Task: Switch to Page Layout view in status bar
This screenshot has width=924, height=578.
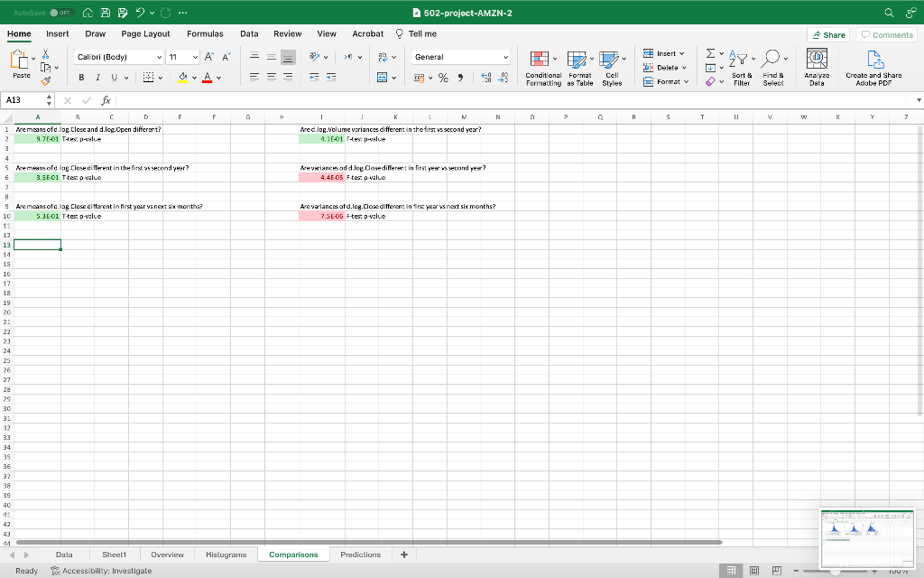Action: (x=754, y=571)
